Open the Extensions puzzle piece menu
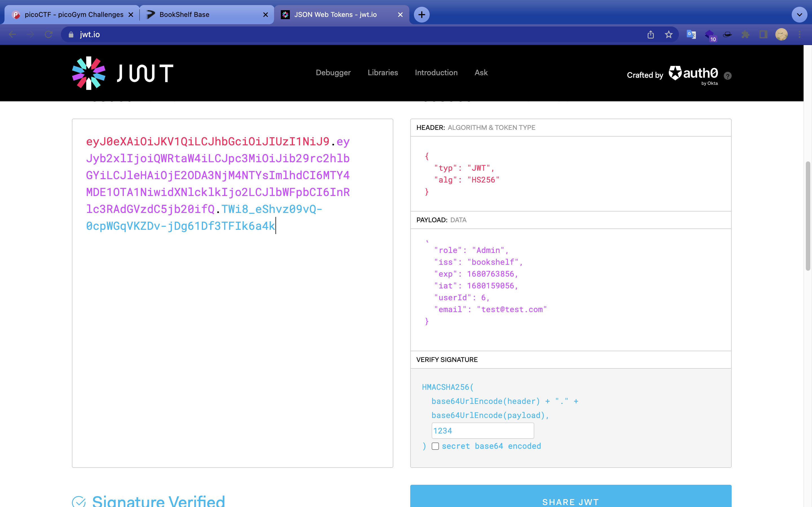The height and width of the screenshot is (507, 812). pyautogui.click(x=745, y=35)
